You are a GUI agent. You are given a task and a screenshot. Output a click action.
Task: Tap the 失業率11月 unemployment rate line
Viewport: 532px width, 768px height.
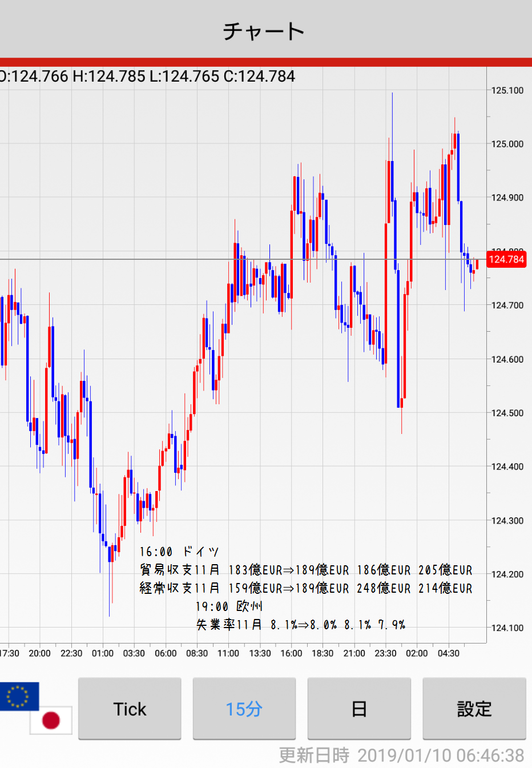[x=301, y=625]
